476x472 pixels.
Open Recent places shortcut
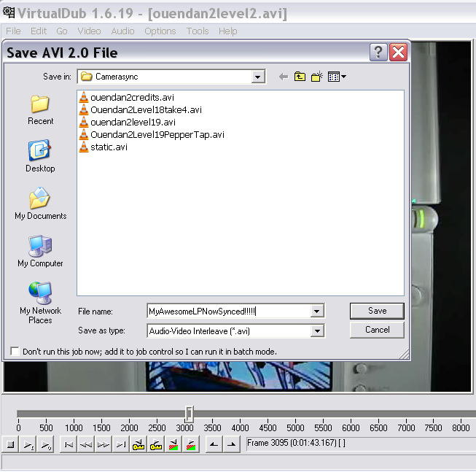coord(40,110)
